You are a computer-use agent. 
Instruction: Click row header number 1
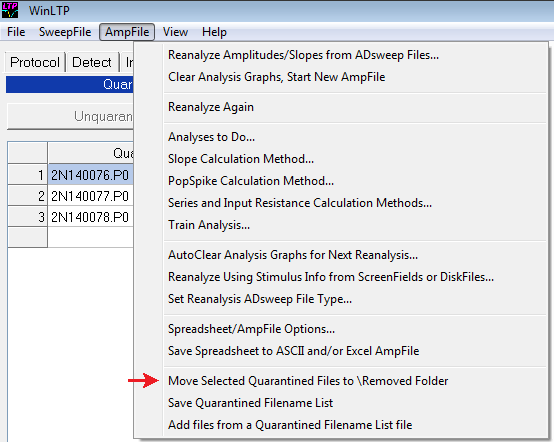(28, 175)
